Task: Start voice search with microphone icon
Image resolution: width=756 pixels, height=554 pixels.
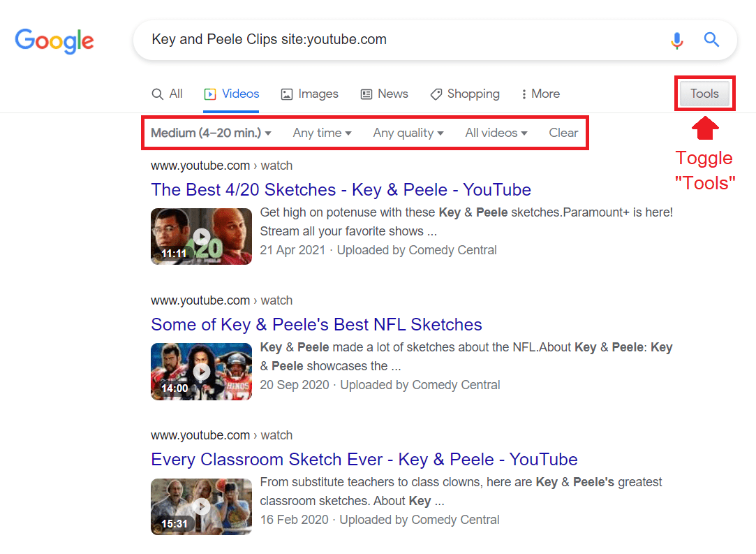Action: tap(677, 41)
